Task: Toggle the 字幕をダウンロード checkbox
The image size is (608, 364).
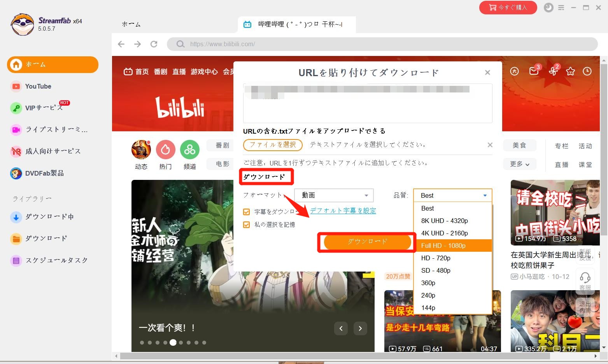Action: (x=246, y=212)
